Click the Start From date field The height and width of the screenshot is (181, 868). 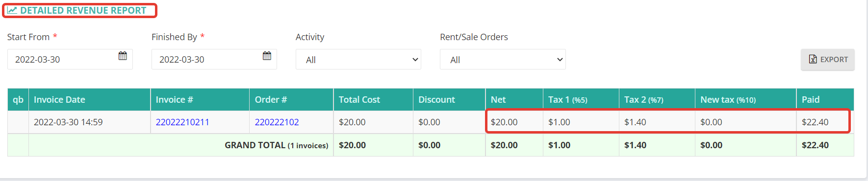[x=70, y=59]
